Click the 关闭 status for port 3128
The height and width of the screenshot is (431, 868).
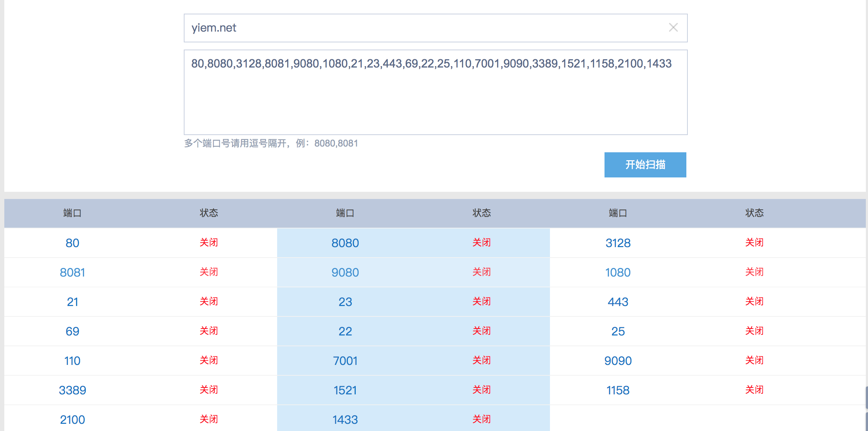[754, 242]
